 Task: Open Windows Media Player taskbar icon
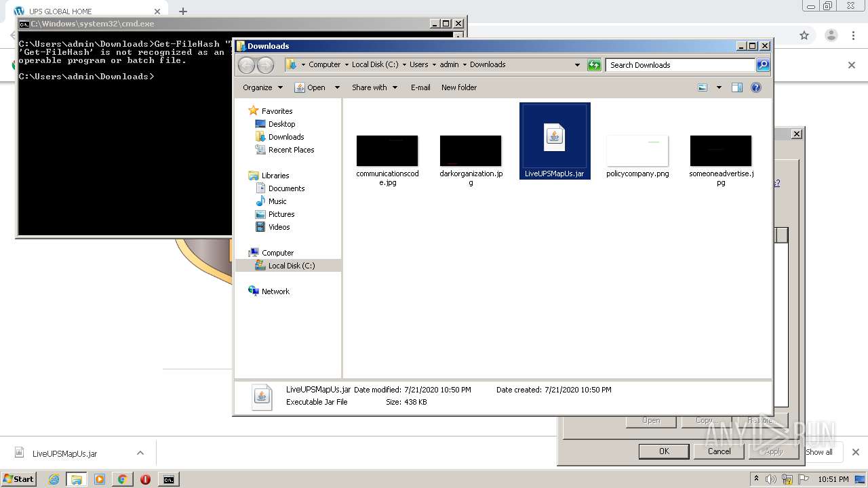coord(99,479)
